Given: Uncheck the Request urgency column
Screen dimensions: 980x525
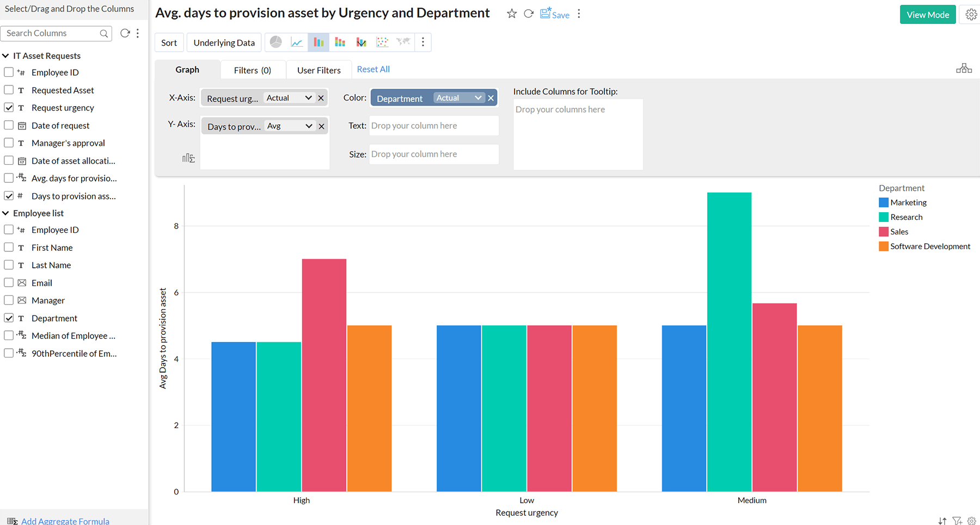Looking at the screenshot, I should pos(9,107).
